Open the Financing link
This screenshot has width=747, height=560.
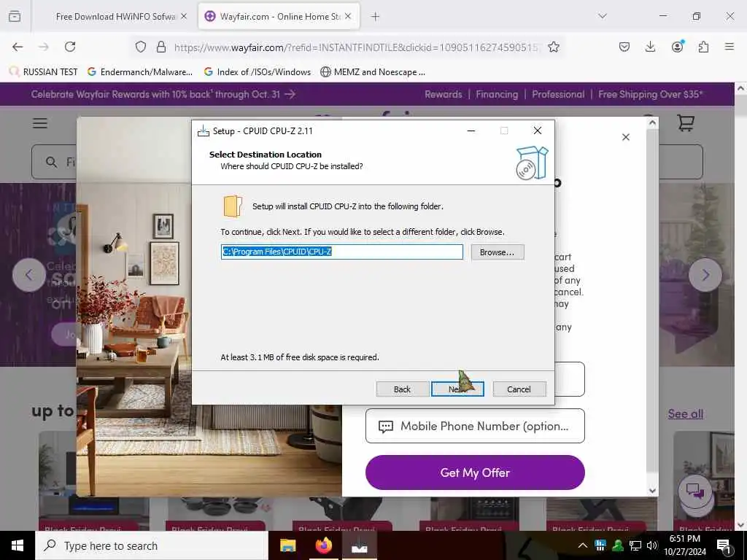click(497, 94)
